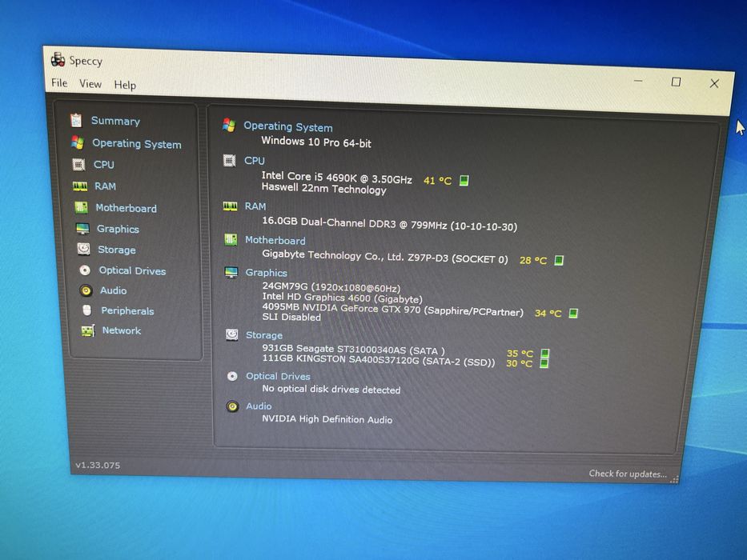Select Network in the sidebar
This screenshot has height=560, width=747.
pos(122,330)
